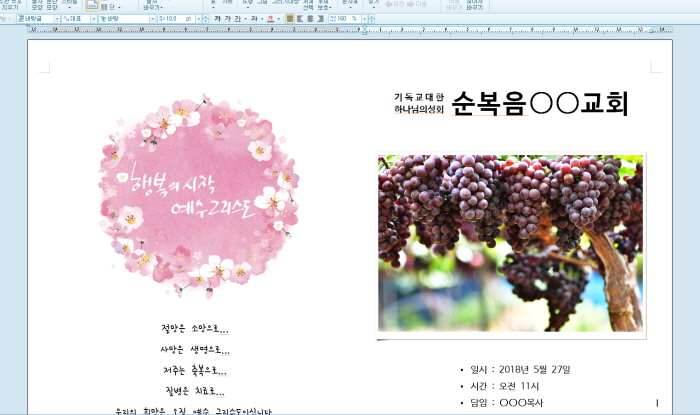This screenshot has height=415, width=700.
Task: Click the paragraph shape (문단 모양) button
Action: 52,5
